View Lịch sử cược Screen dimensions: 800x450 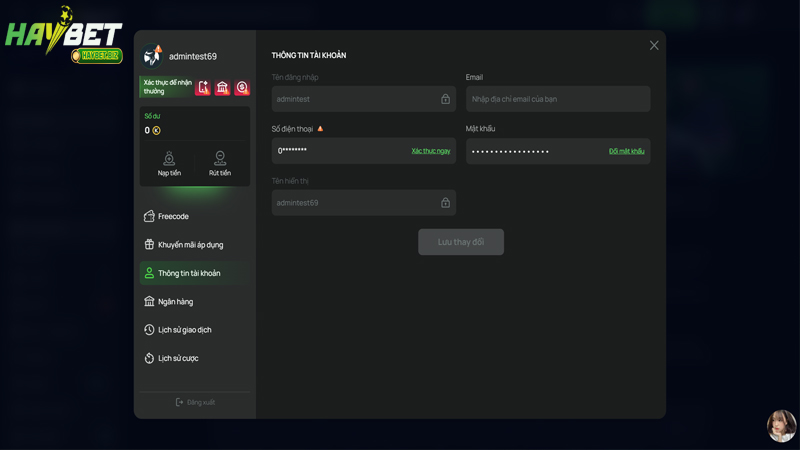178,358
